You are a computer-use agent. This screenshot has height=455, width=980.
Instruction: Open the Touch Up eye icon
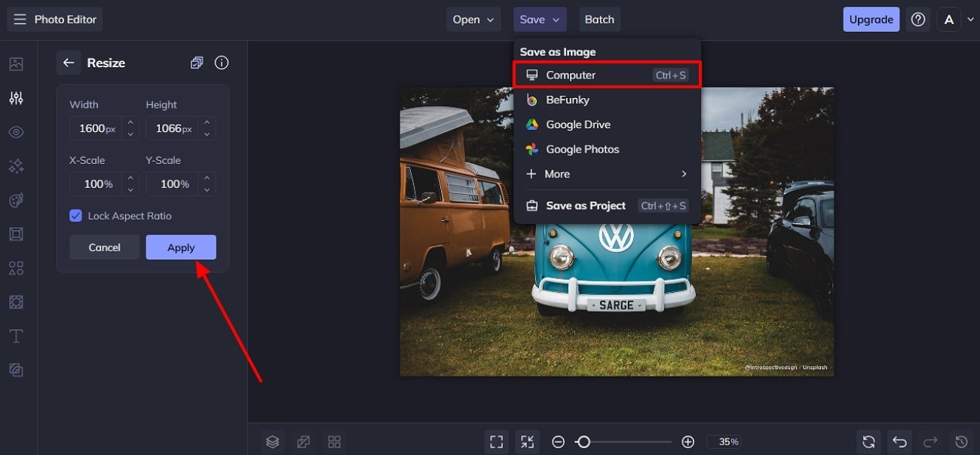(x=16, y=132)
